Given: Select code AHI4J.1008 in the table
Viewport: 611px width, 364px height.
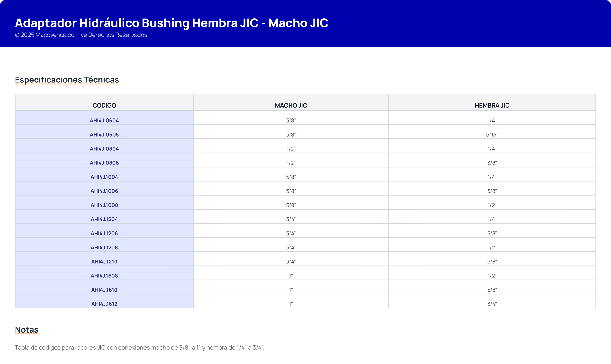Looking at the screenshot, I should coord(104,205).
